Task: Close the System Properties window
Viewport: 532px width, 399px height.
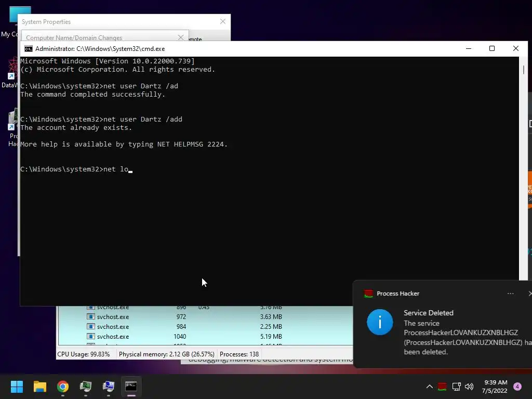Action: [223, 21]
